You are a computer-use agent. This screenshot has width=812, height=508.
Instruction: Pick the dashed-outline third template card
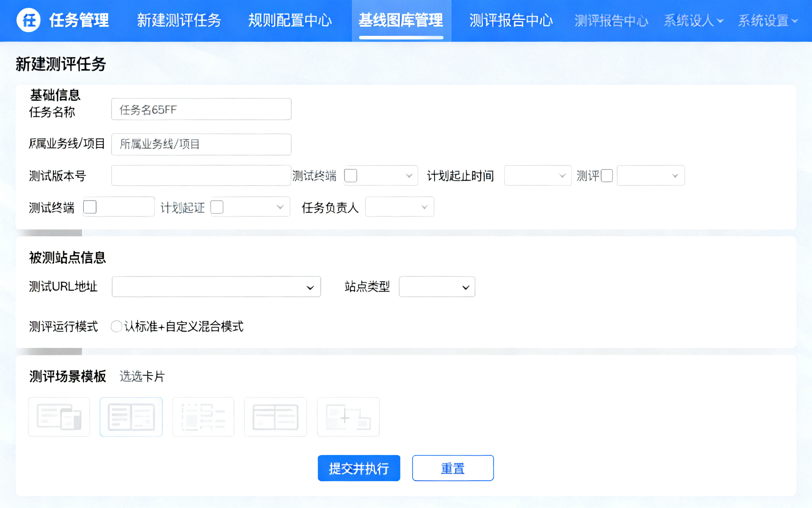(x=203, y=417)
